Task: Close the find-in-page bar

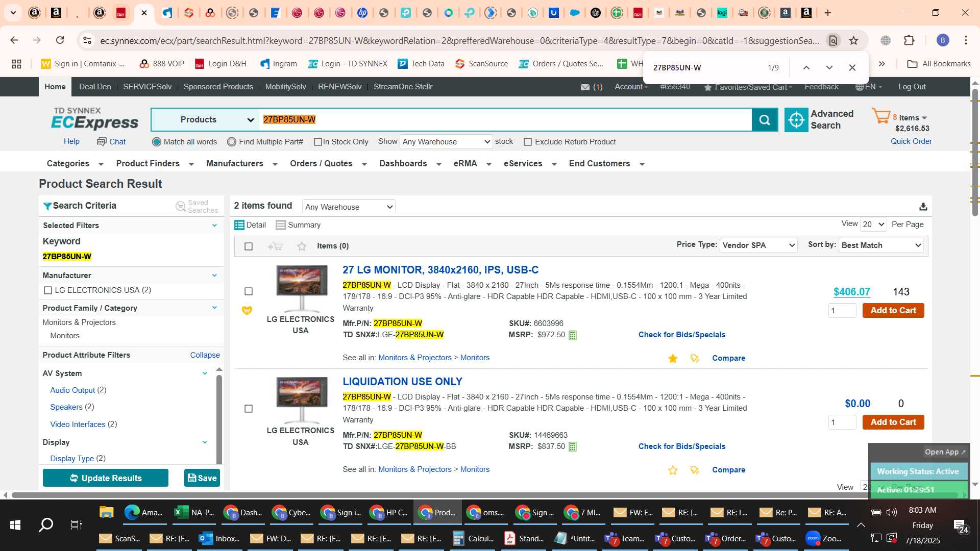Action: coord(852,67)
